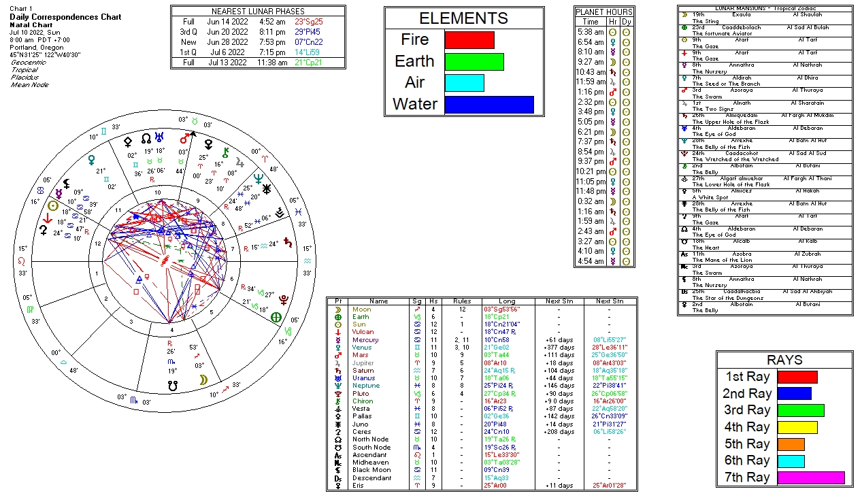This screenshot has height=504, width=862.
Task: Select the Saturn glyph in the planet table
Action: tap(338, 370)
